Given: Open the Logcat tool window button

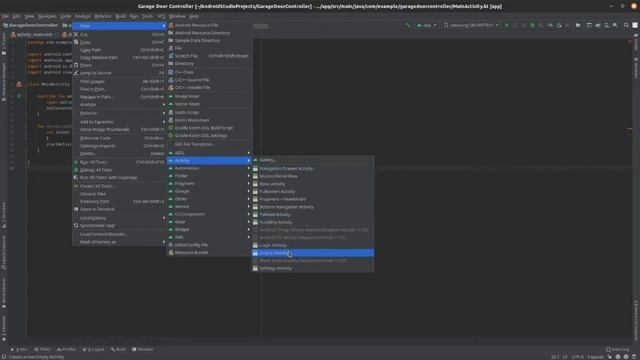Looking at the screenshot, I should [x=93, y=349].
